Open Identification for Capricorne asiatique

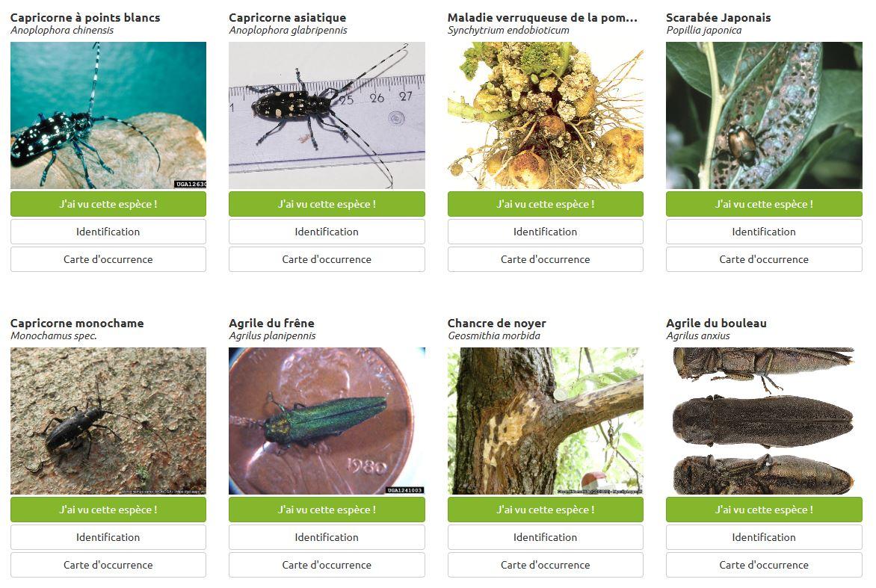(327, 232)
